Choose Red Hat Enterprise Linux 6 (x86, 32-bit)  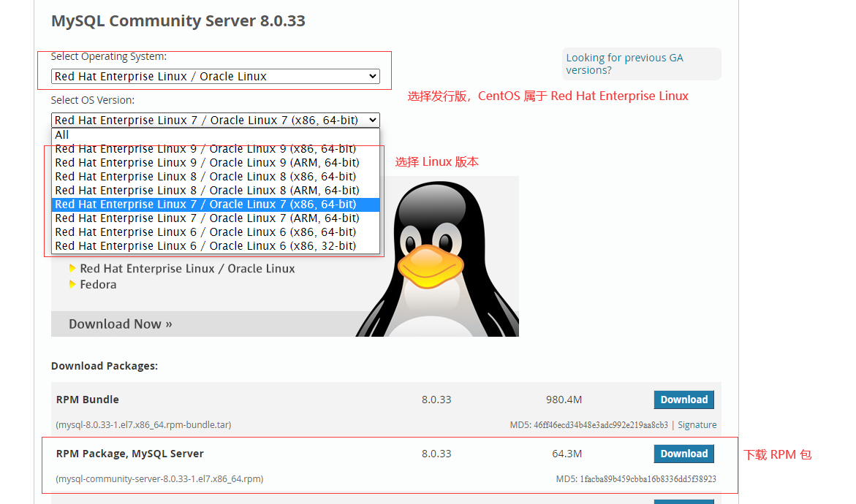click(x=215, y=246)
